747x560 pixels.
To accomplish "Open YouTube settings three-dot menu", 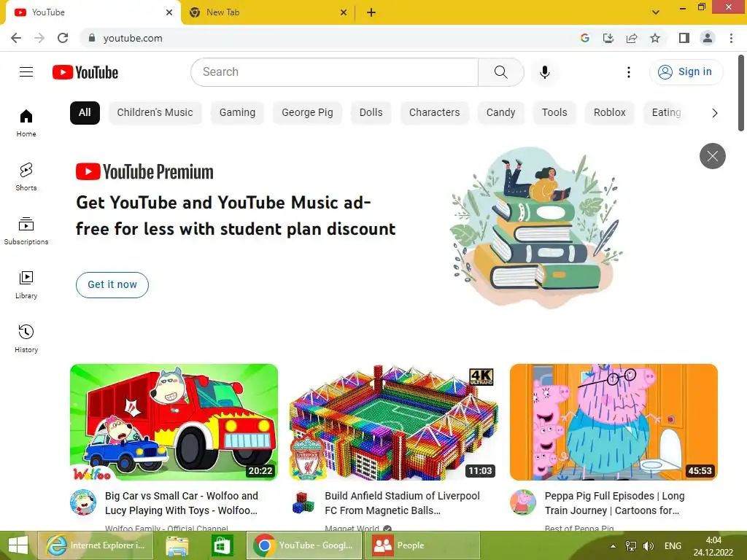I will click(x=629, y=72).
